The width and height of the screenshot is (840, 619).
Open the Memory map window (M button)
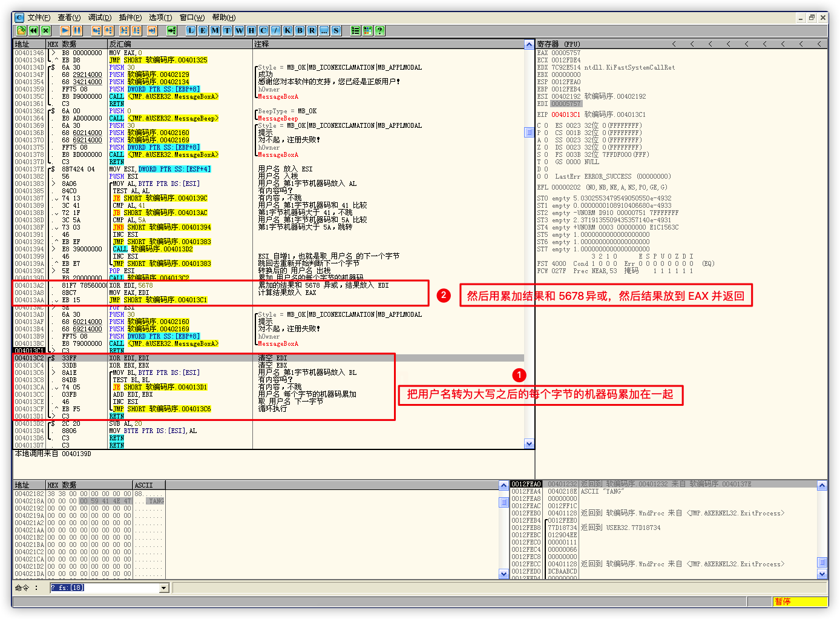215,30
